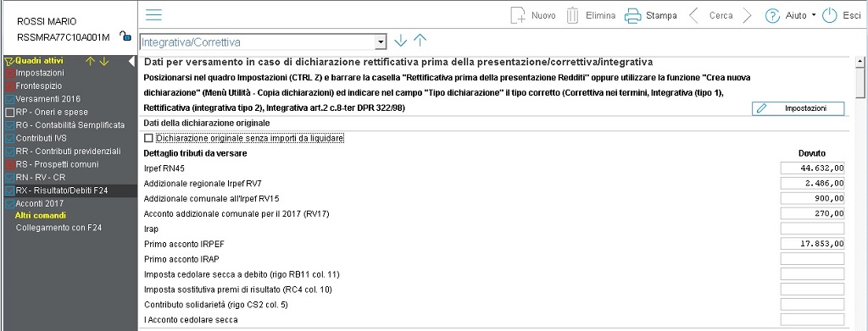Click the Altri comandi heading

click(x=41, y=216)
